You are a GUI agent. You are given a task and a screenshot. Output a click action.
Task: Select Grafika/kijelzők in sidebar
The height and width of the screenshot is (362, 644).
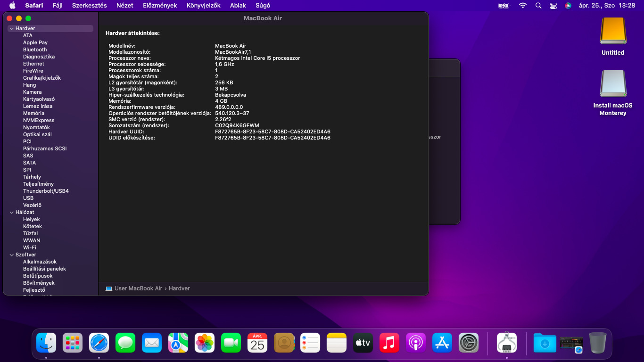(42, 78)
